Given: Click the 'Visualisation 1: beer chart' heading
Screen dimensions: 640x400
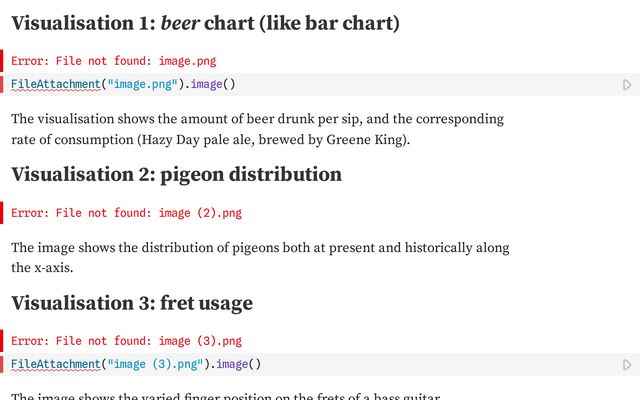Looking at the screenshot, I should coord(205,23).
